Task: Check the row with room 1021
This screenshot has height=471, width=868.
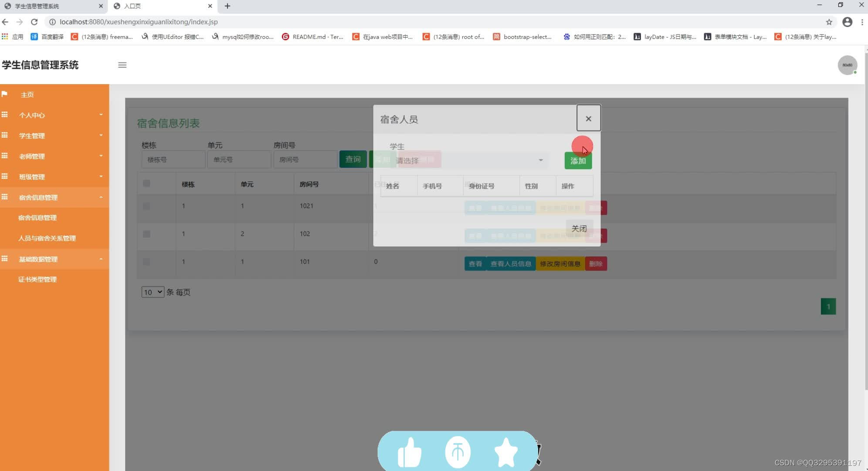Action: click(x=146, y=206)
